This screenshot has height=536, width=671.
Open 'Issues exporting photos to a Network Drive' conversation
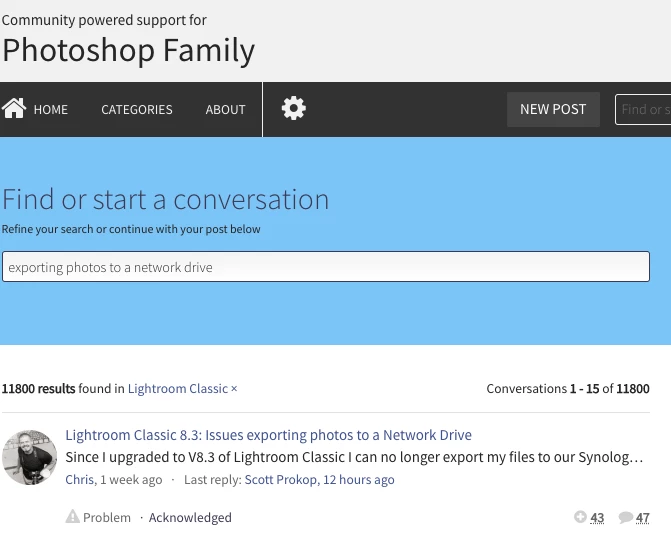268,435
